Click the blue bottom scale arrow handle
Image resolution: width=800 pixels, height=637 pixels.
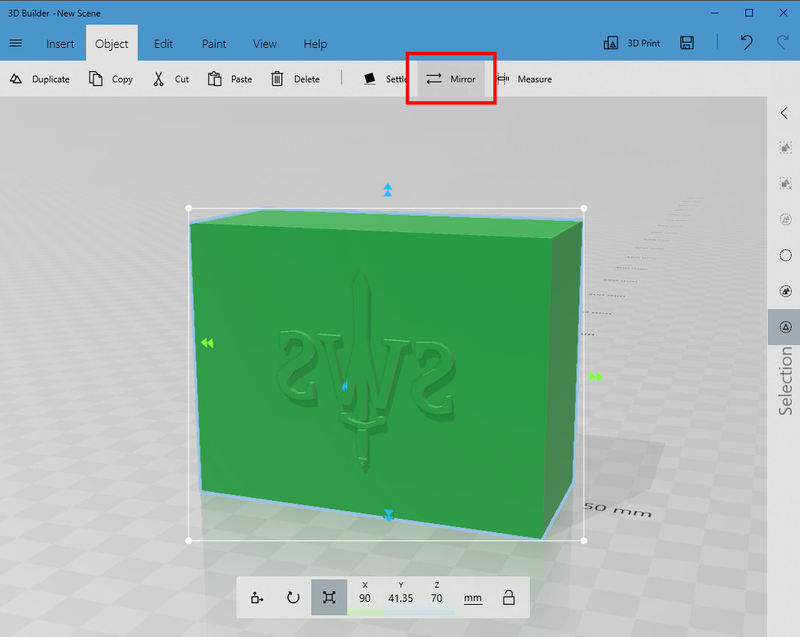click(x=389, y=515)
